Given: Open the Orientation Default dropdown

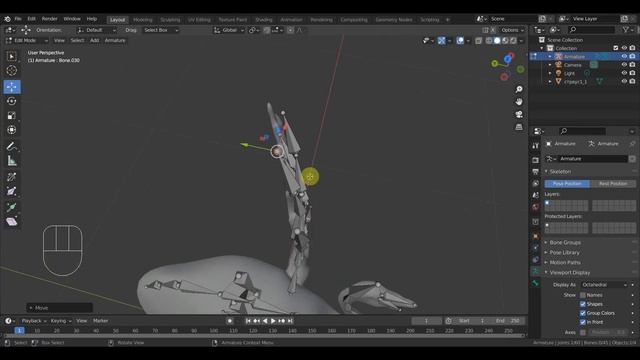Looking at the screenshot, I should (97, 30).
